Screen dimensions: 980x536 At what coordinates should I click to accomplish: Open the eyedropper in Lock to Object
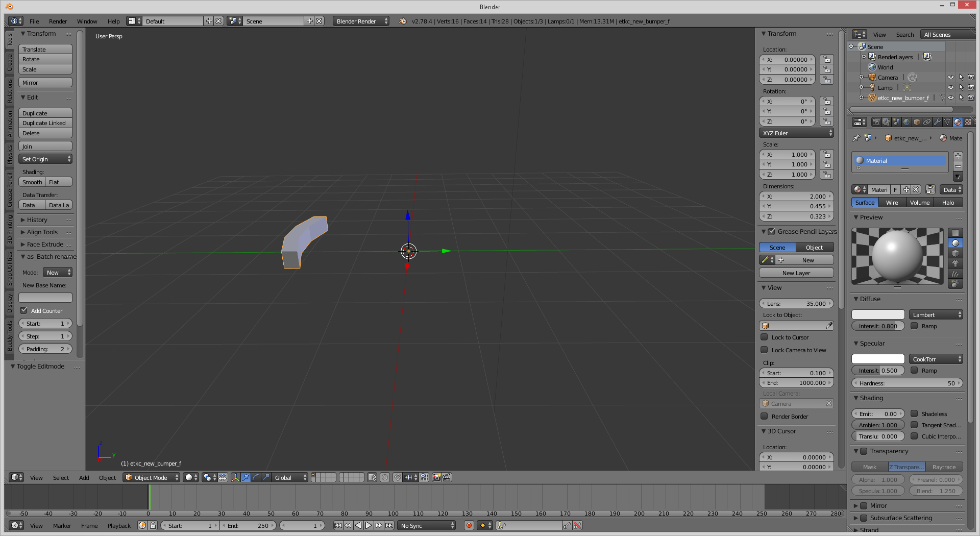[829, 326]
